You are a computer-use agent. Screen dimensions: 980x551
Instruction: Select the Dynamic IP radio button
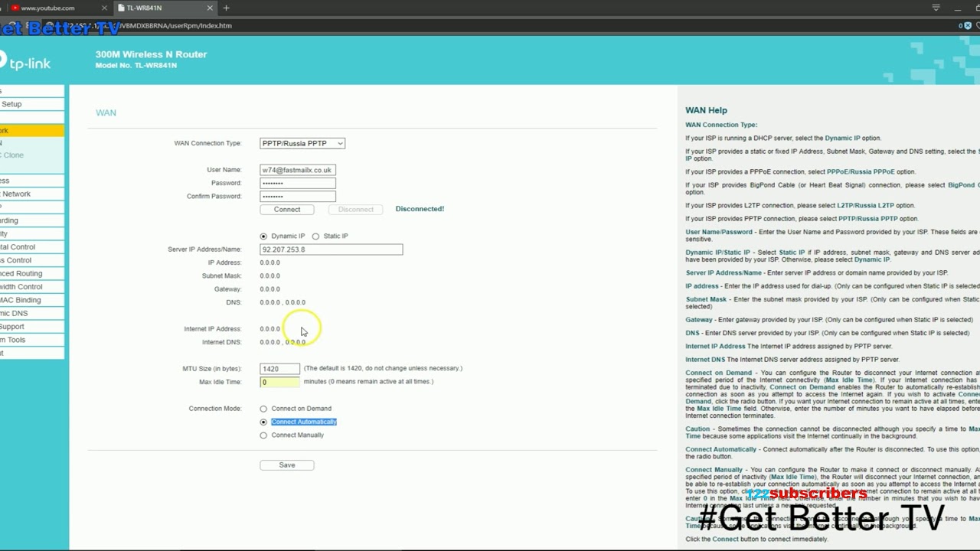263,236
